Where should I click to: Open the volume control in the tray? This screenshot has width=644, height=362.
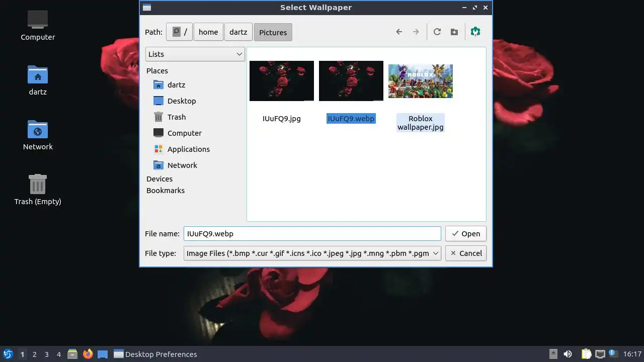(568, 354)
